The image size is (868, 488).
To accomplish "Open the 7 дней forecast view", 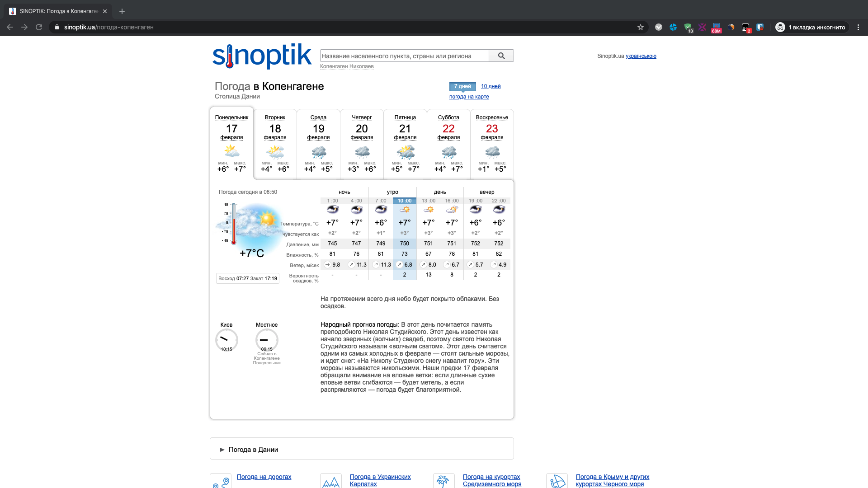I will pos(462,86).
